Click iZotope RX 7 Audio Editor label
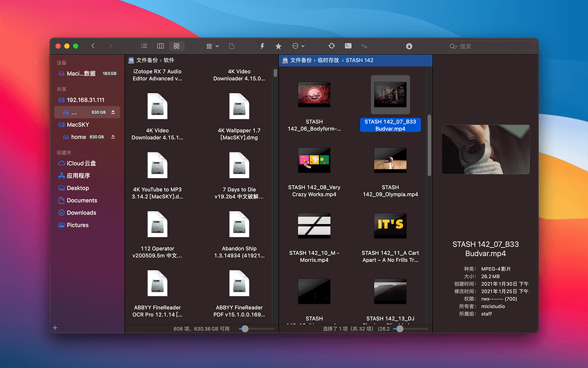Screen dimensions: 588x368 [x=157, y=75]
